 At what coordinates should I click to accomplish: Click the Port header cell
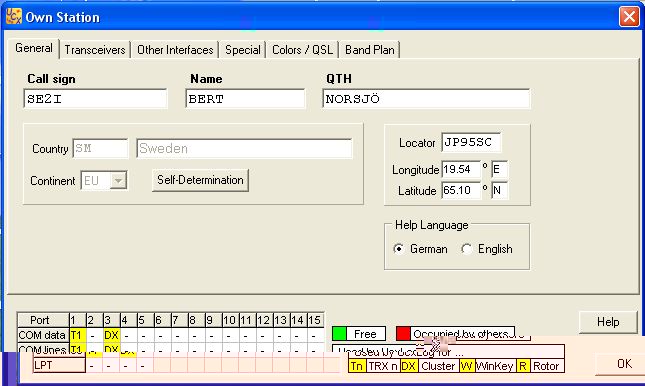click(x=43, y=320)
